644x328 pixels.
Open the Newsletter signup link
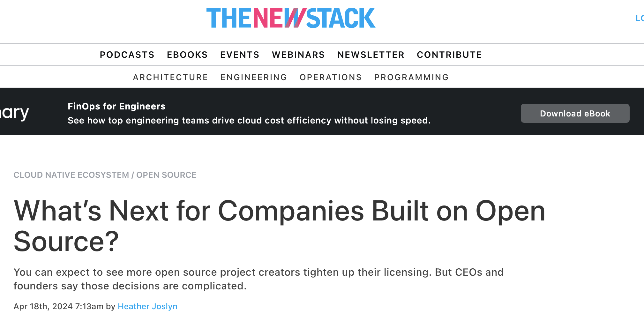[x=371, y=55]
